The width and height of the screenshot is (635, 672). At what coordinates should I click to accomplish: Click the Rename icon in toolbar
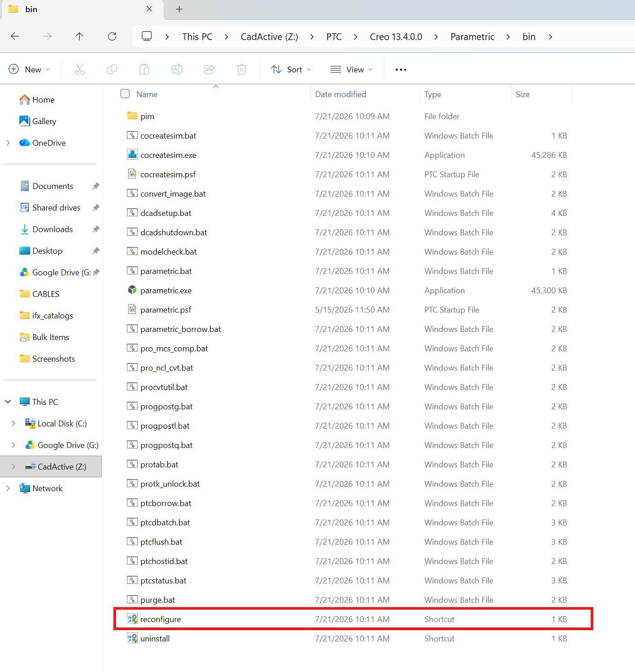pyautogui.click(x=177, y=69)
